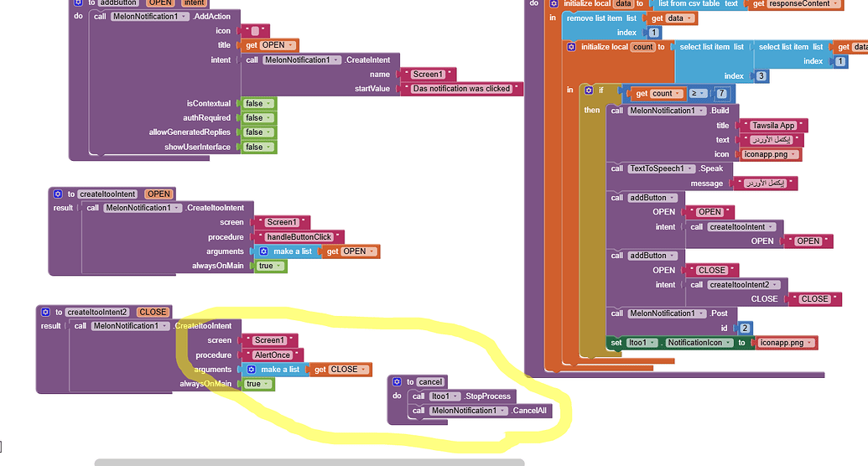Screen dimensions: 868x466
Task: Click gear icon on initialize local count
Action: (571, 47)
